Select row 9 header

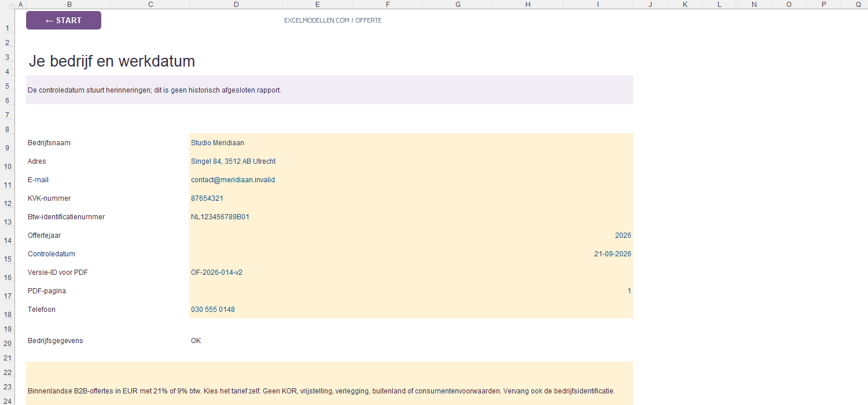8,143
